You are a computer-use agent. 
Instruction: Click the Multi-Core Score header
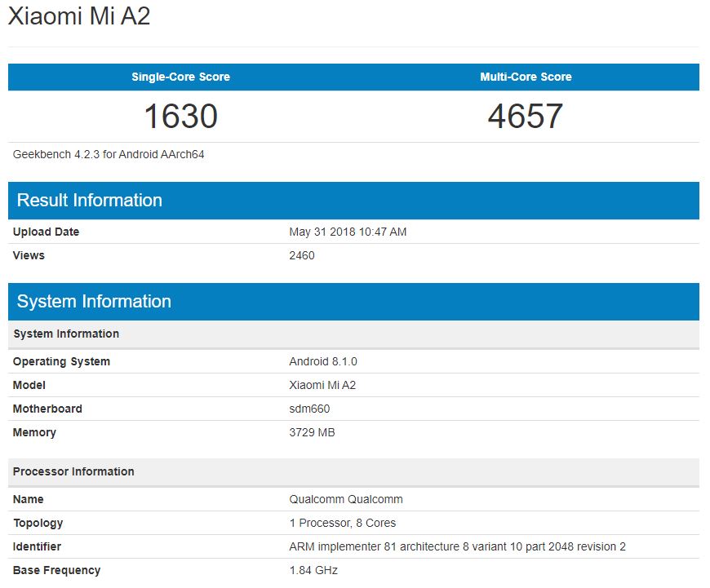click(526, 77)
